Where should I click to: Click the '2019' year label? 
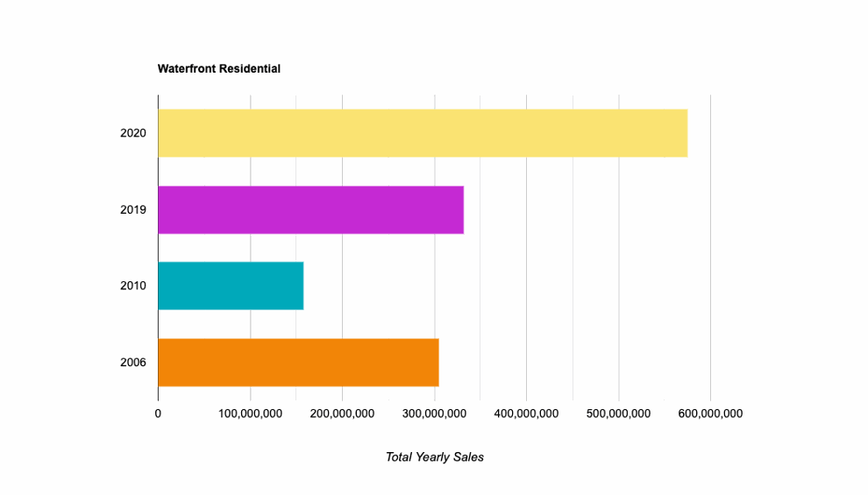pos(133,210)
